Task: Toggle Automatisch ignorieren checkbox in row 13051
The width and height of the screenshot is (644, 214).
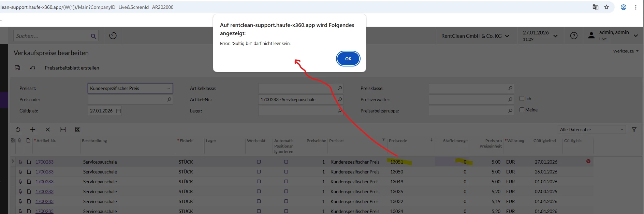Action: [286, 162]
